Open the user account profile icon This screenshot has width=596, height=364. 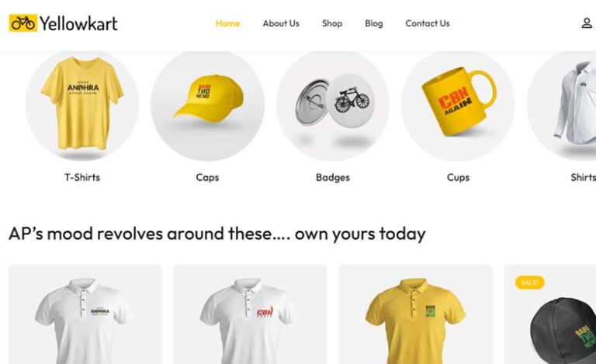pyautogui.click(x=587, y=23)
